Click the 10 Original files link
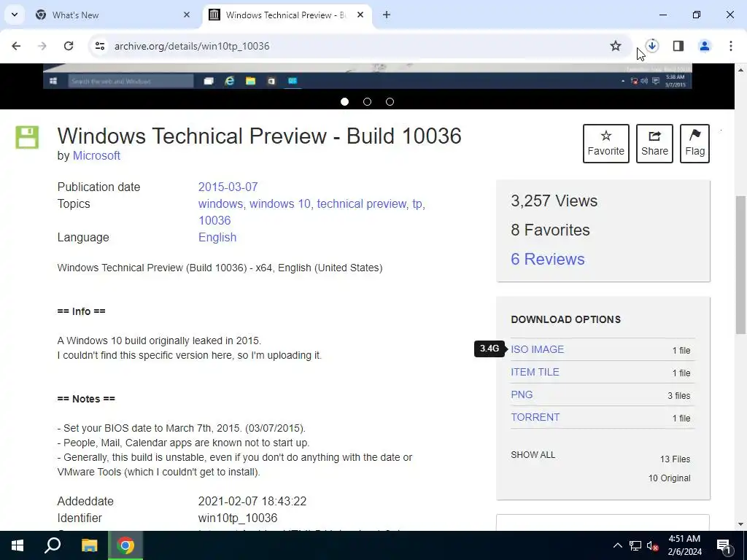The image size is (747, 560). [669, 478]
